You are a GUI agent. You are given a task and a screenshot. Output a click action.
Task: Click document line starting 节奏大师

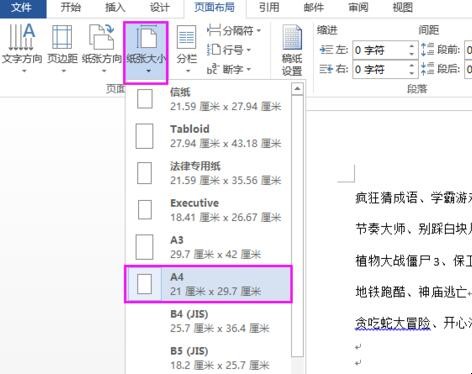point(414,229)
